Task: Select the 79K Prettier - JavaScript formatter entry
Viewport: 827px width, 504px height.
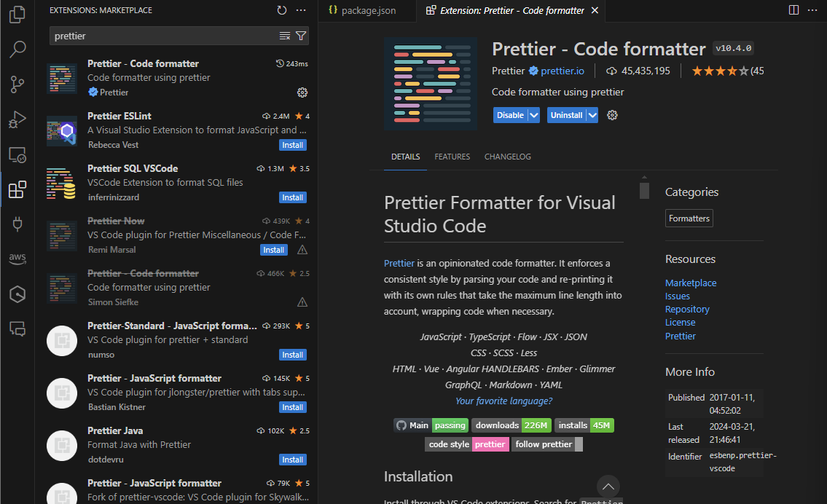Action: coord(176,489)
